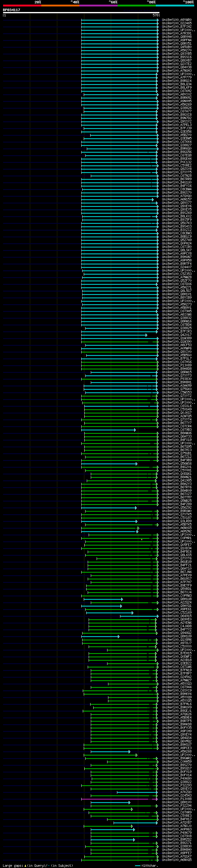Open hit UniRef100_Q8RVH8
This screenshot has width=197, height=868.
[x=177, y=37]
